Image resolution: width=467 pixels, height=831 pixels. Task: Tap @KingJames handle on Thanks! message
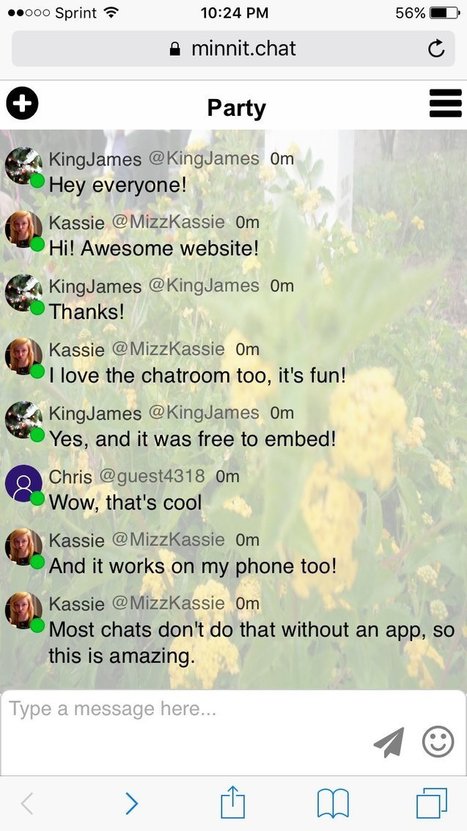(204, 286)
